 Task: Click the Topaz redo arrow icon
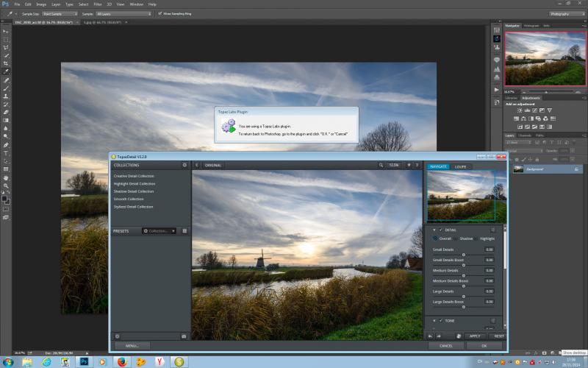438,336
